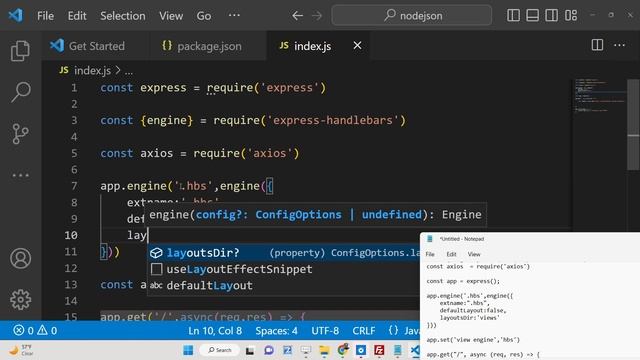Image resolution: width=640 pixels, height=360 pixels.
Task: Click the taskbar Search box
Action: tap(220, 350)
